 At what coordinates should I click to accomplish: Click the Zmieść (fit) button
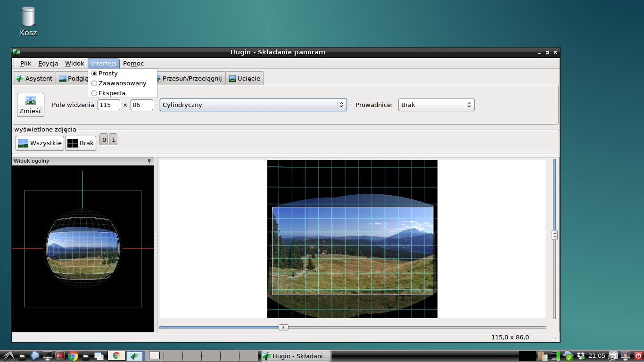point(31,105)
